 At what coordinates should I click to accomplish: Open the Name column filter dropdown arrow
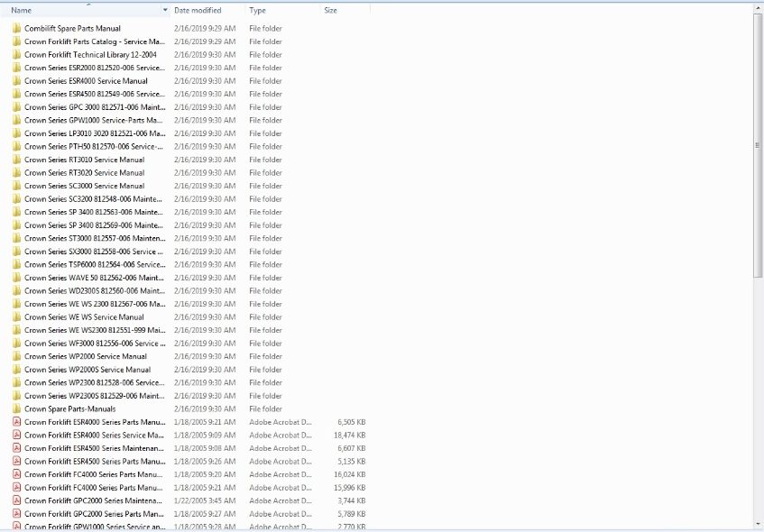pos(165,10)
